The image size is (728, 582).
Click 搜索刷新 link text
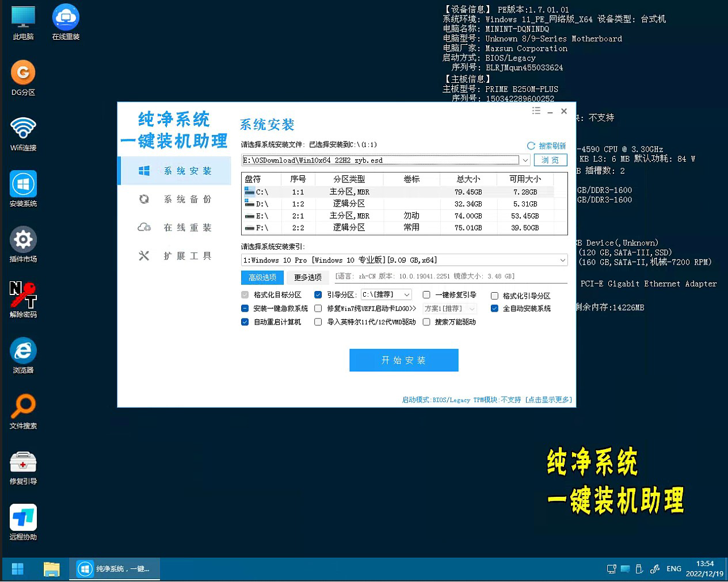[x=552, y=146]
